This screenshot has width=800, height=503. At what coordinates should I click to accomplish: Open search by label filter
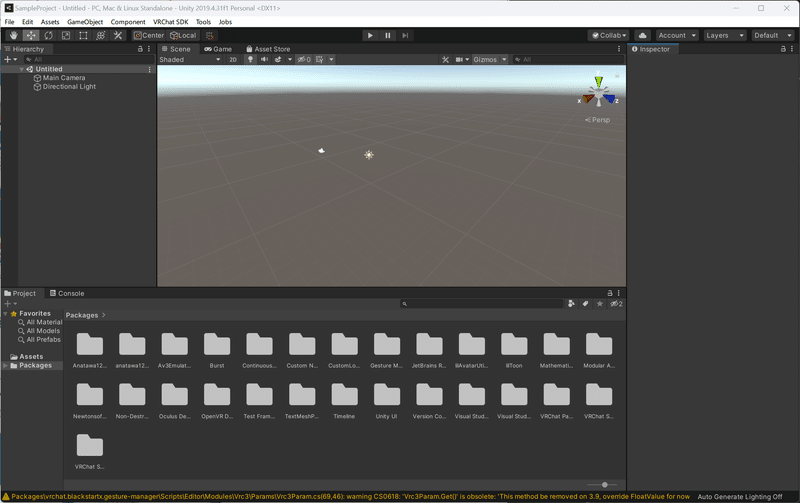coord(586,304)
